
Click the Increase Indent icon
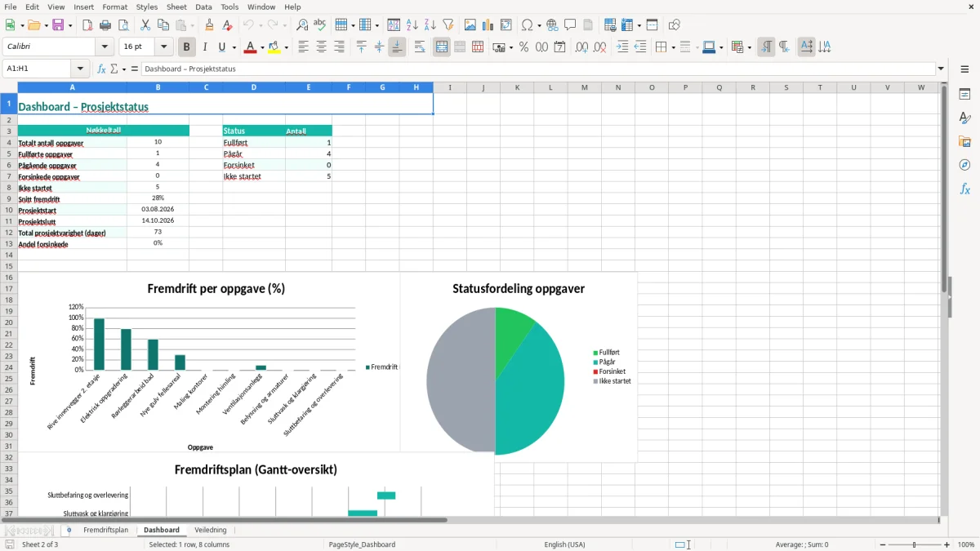tap(622, 47)
